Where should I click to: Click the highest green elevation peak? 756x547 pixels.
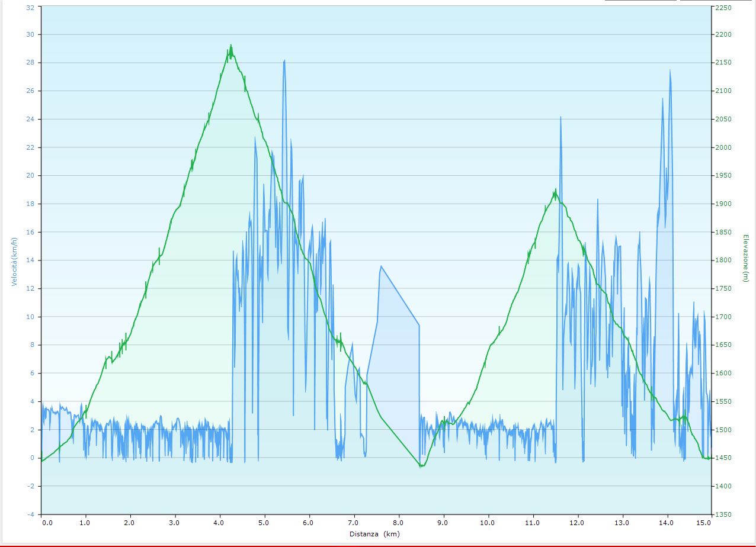point(230,46)
